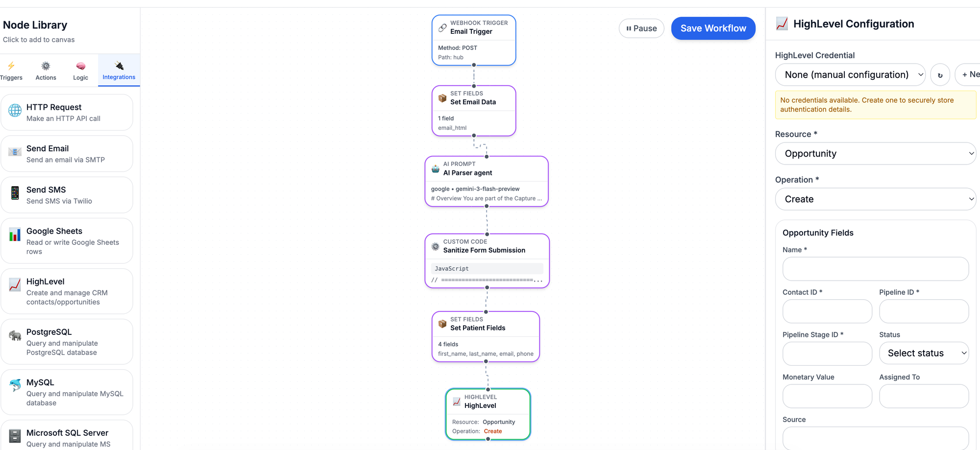Click the Email Trigger link icon
Image resolution: width=980 pixels, height=450 pixels.
point(442,28)
